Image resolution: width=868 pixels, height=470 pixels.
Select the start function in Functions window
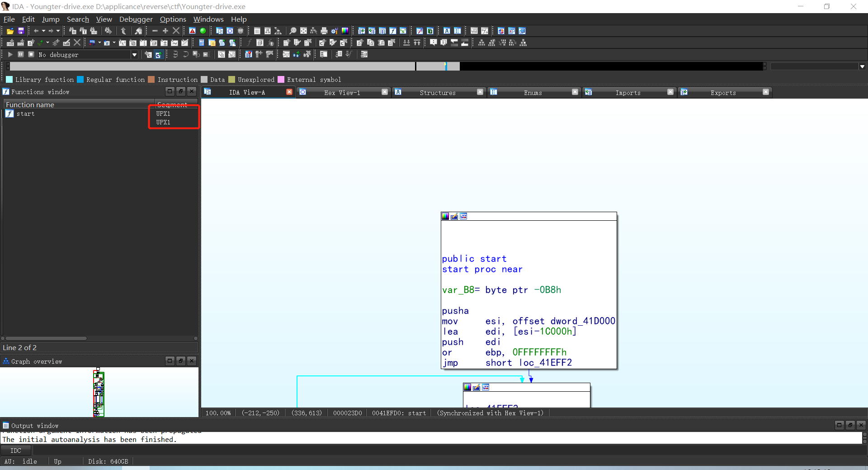pos(25,114)
